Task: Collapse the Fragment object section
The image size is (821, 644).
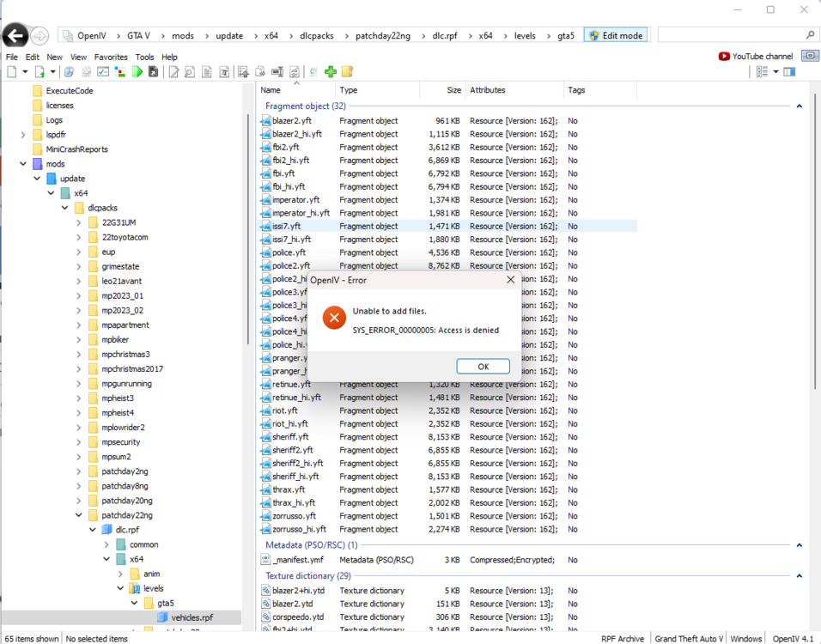Action: coord(798,106)
